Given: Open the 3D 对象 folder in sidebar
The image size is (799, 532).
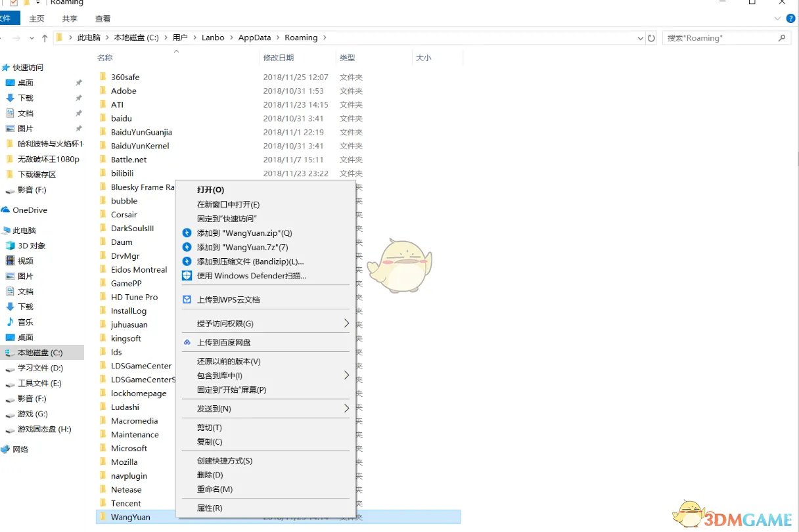Looking at the screenshot, I should pyautogui.click(x=32, y=246).
